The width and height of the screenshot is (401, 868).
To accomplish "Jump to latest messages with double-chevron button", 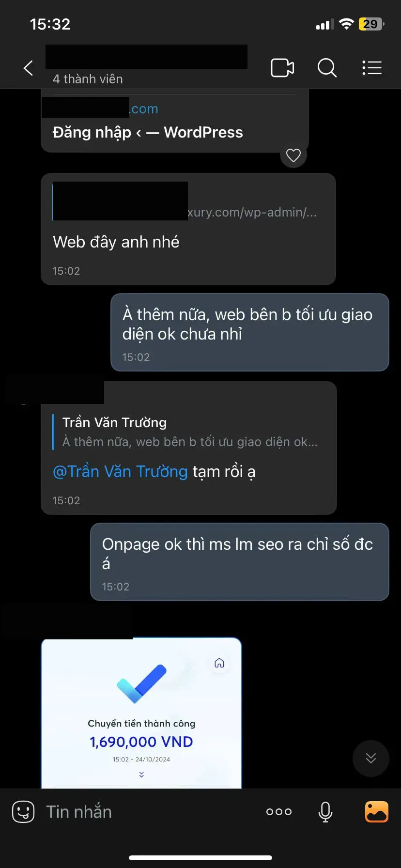I will [371, 758].
